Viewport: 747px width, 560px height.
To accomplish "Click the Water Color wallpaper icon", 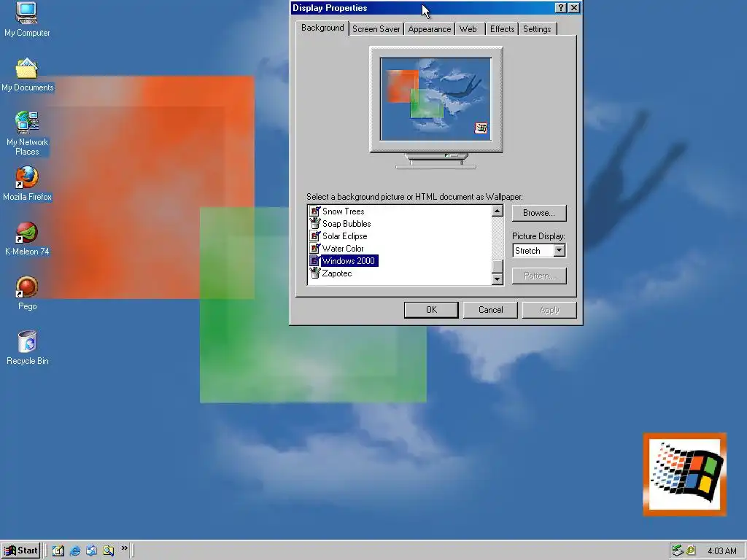I will (315, 248).
